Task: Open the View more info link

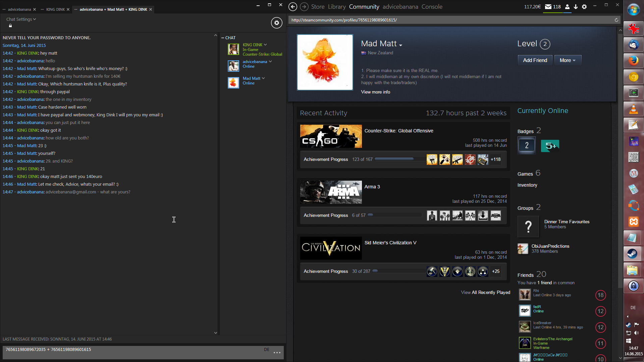Action: (x=375, y=92)
